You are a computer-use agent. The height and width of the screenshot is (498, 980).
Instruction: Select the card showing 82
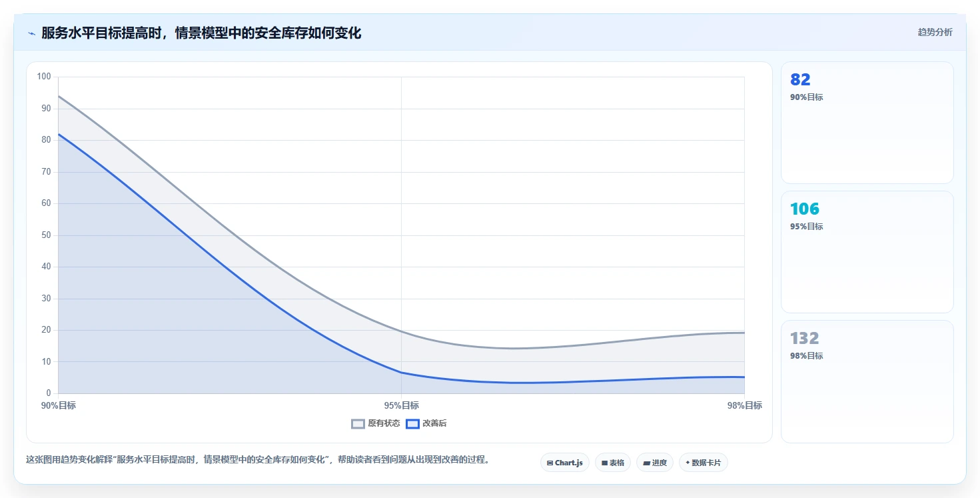tap(867, 123)
